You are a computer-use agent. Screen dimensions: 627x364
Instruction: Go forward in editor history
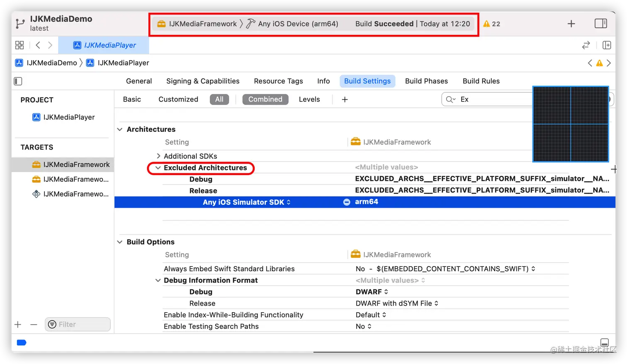(x=50, y=45)
